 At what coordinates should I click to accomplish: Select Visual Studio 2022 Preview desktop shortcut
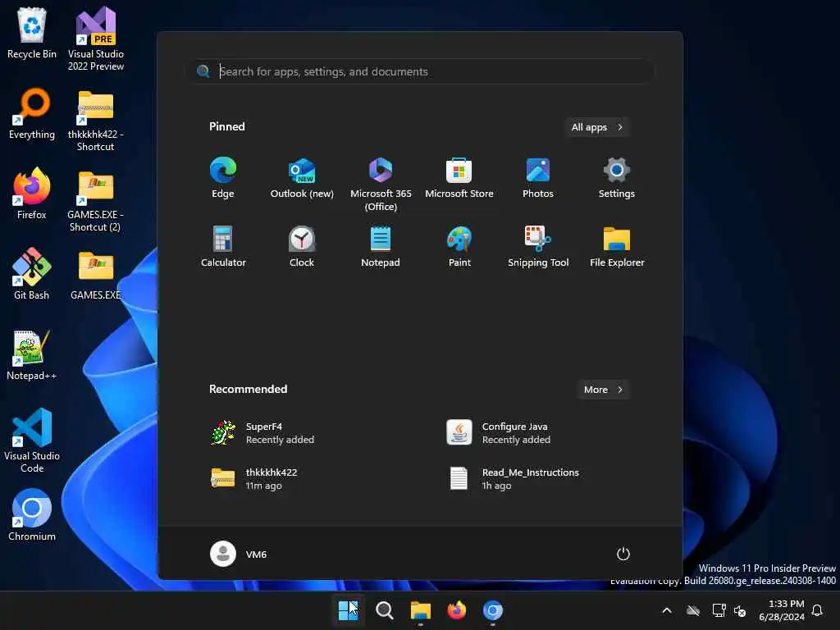96,39
